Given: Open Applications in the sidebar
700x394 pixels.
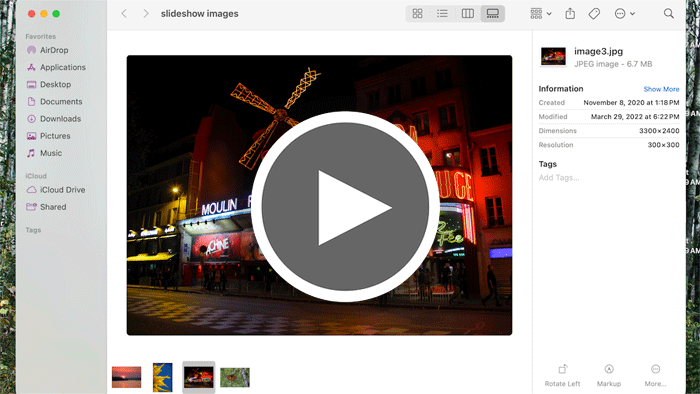Looking at the screenshot, I should point(56,67).
